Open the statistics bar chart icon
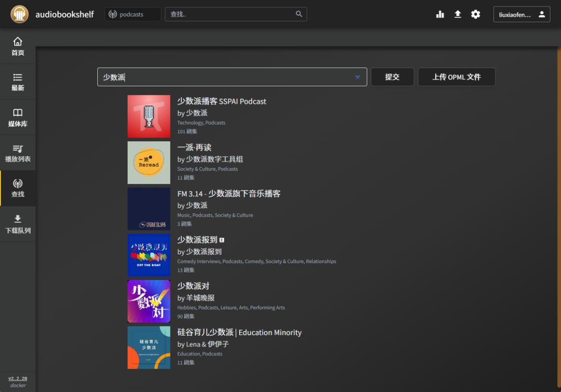This screenshot has height=392, width=561. 440,15
